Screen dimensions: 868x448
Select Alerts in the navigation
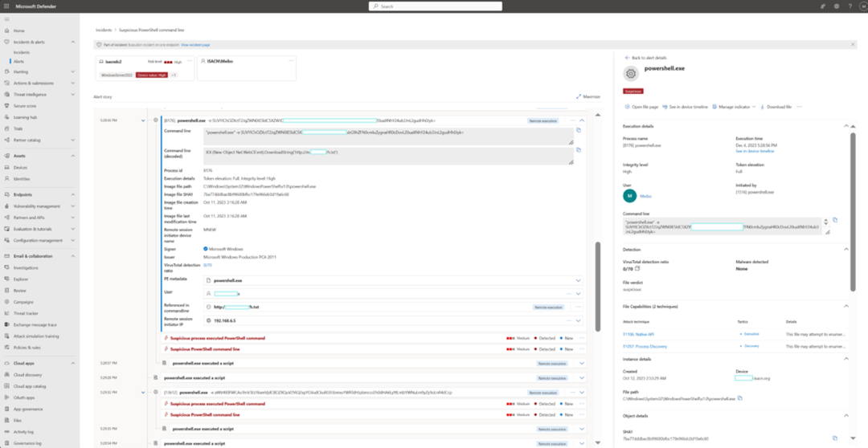click(x=18, y=61)
